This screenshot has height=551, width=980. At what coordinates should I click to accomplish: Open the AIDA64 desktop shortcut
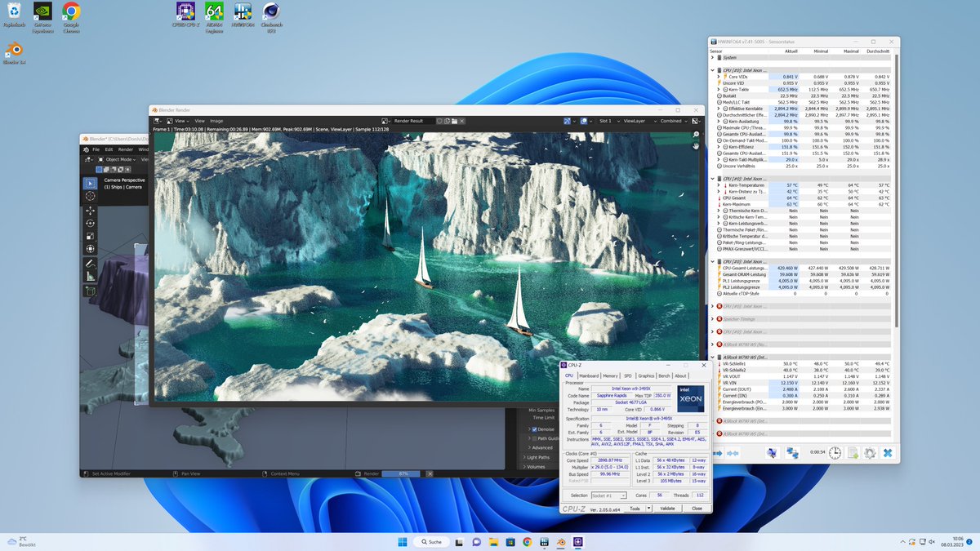(x=214, y=16)
